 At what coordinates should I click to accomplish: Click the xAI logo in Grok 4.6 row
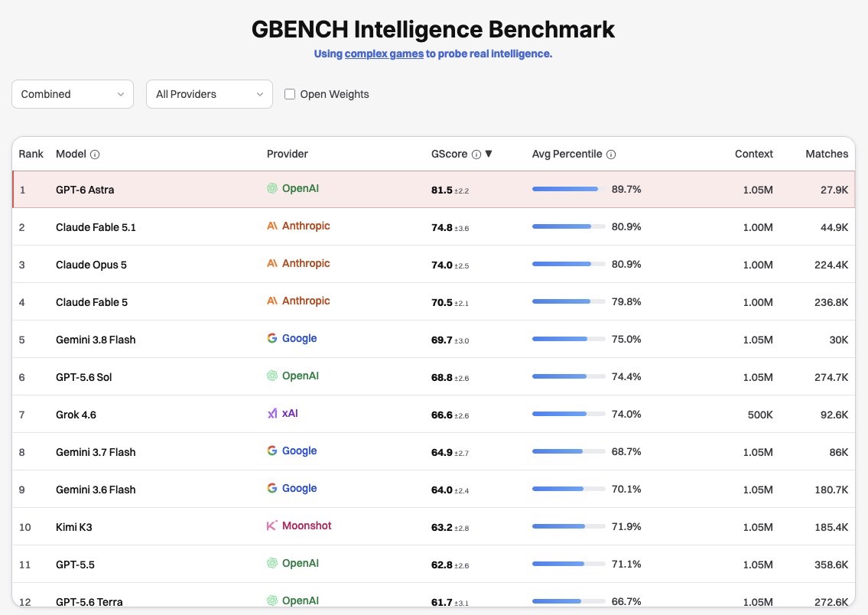[x=271, y=414]
